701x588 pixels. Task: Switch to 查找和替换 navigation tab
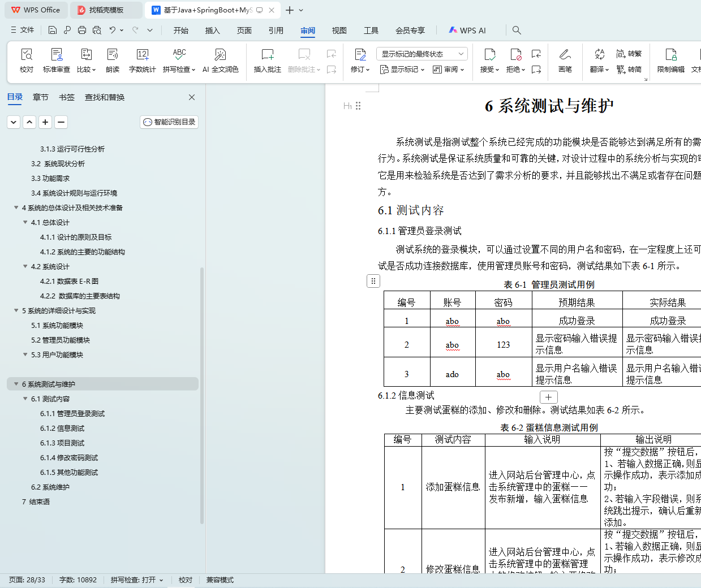click(x=105, y=97)
